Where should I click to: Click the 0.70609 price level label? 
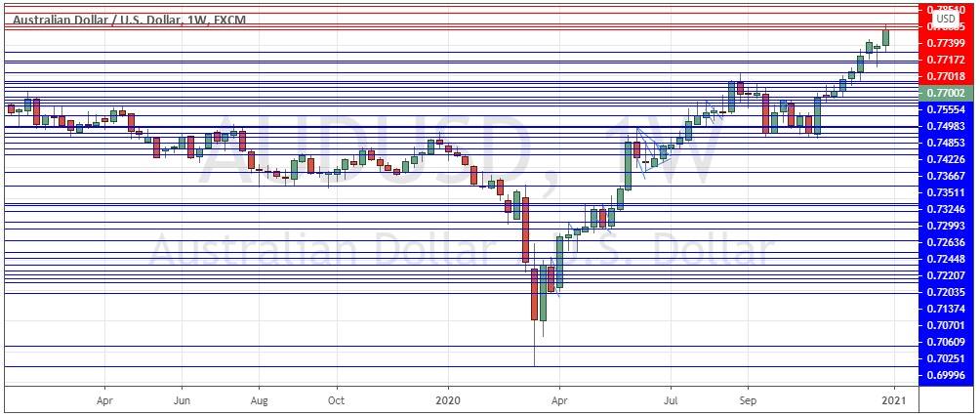click(x=947, y=342)
